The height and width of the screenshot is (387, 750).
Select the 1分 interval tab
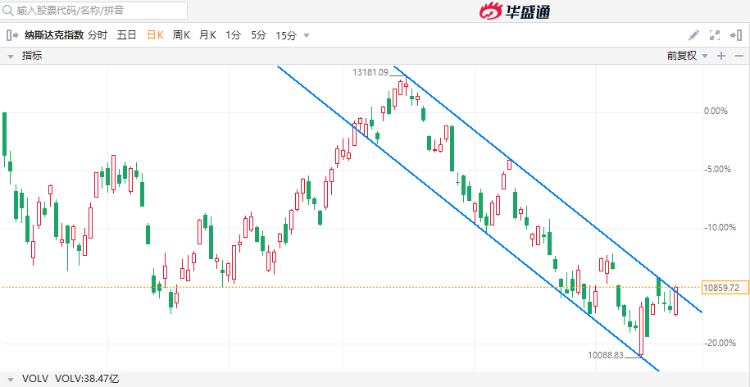click(233, 35)
